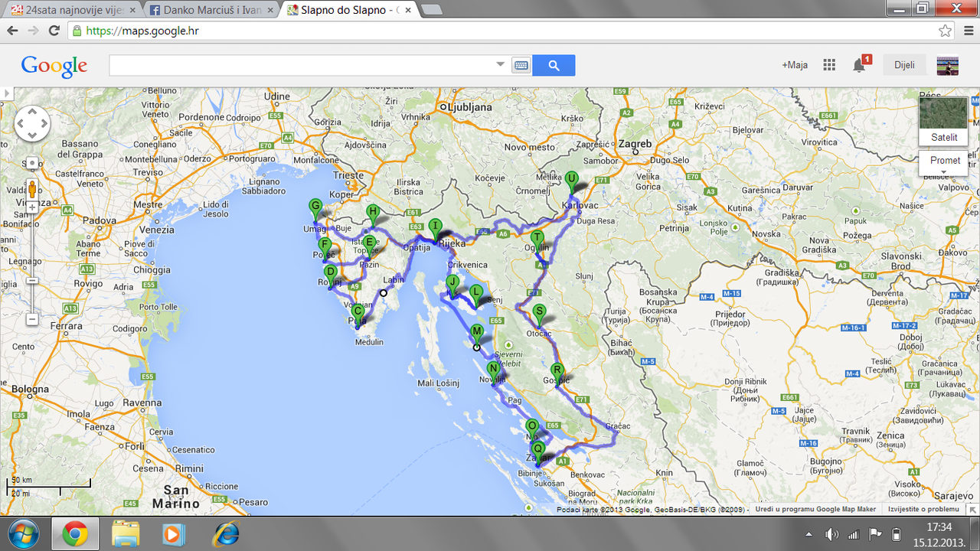Open the Promet layers dropdown
This screenshot has height=551, width=980.
(x=943, y=163)
